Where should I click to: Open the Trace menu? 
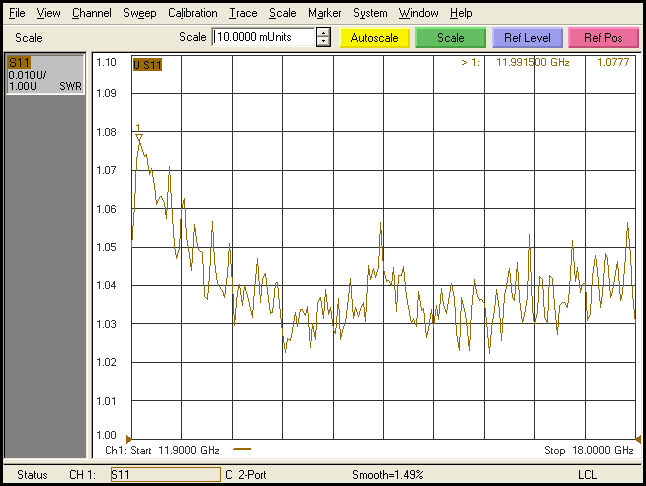(x=242, y=13)
